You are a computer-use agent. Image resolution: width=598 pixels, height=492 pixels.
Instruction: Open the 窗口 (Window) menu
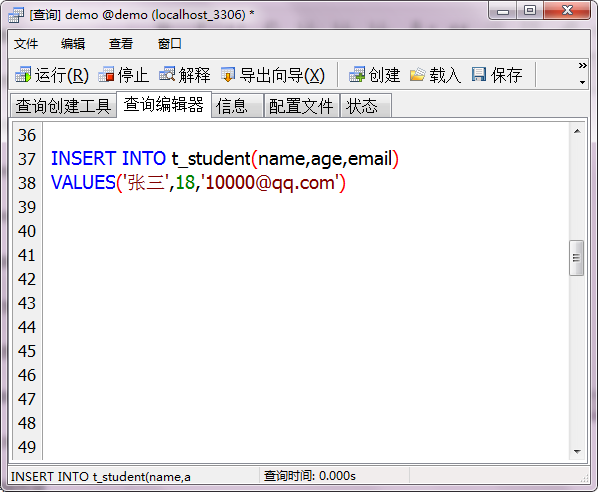[x=170, y=44]
